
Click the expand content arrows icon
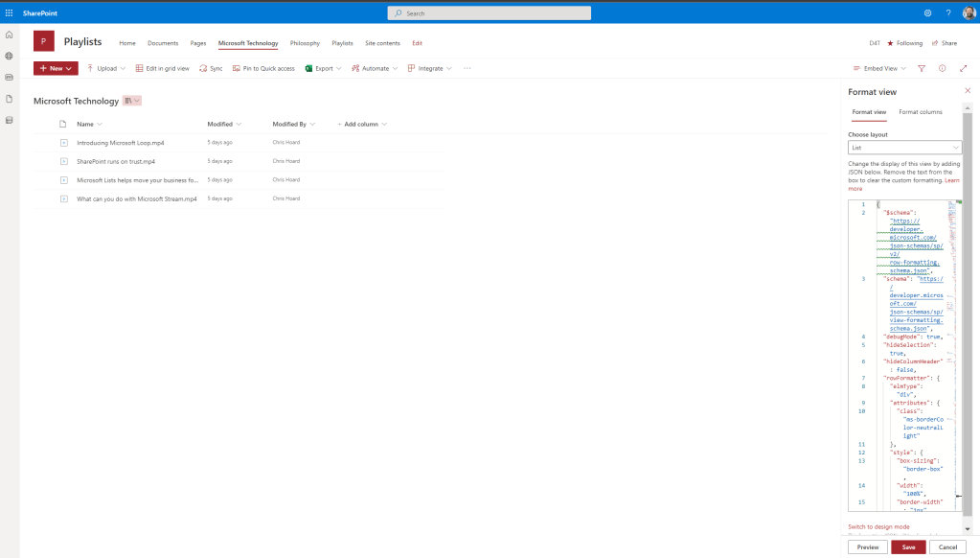pyautogui.click(x=963, y=69)
